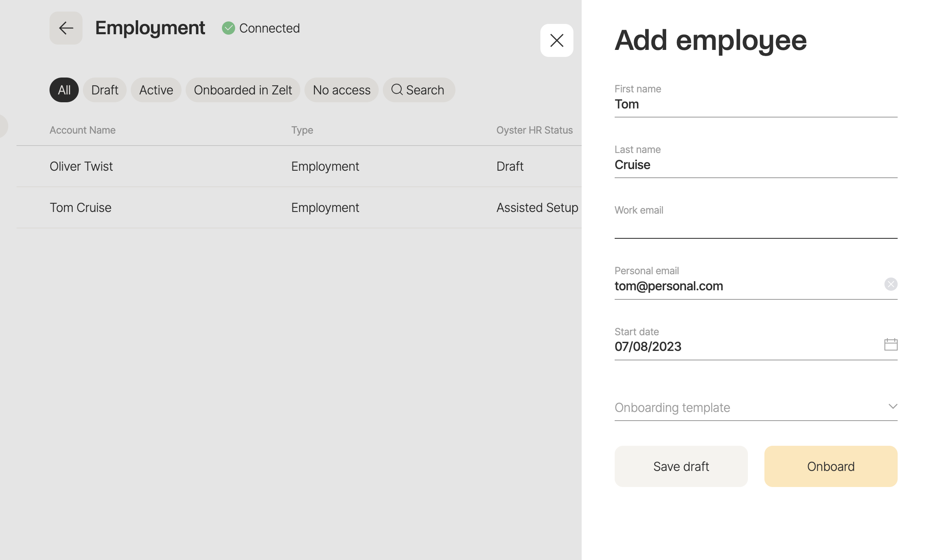Toggle the Draft filter tab

[x=105, y=89]
